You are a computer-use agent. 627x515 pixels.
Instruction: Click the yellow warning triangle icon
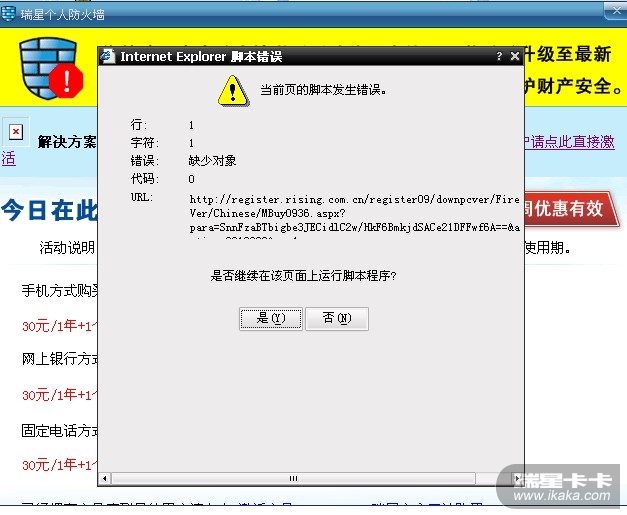coord(233,91)
